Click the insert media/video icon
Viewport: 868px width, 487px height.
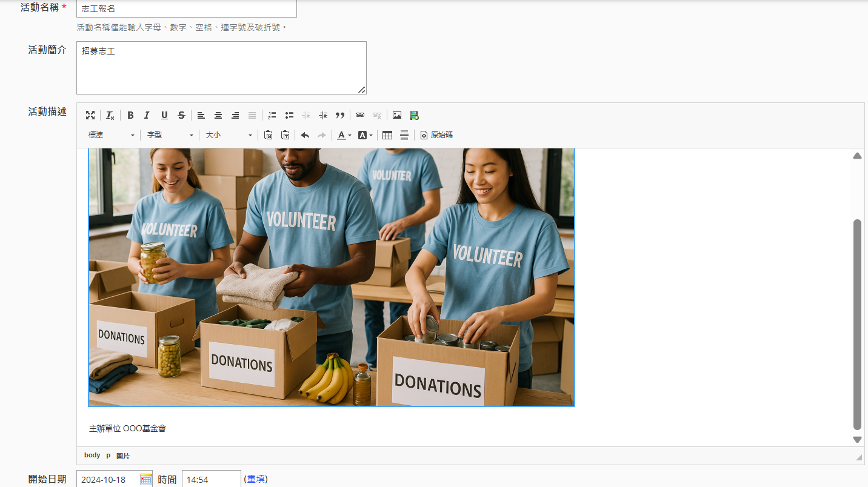(x=414, y=115)
